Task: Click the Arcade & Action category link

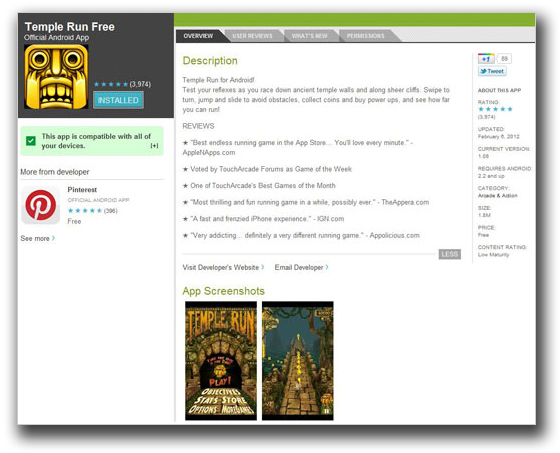Action: [498, 195]
